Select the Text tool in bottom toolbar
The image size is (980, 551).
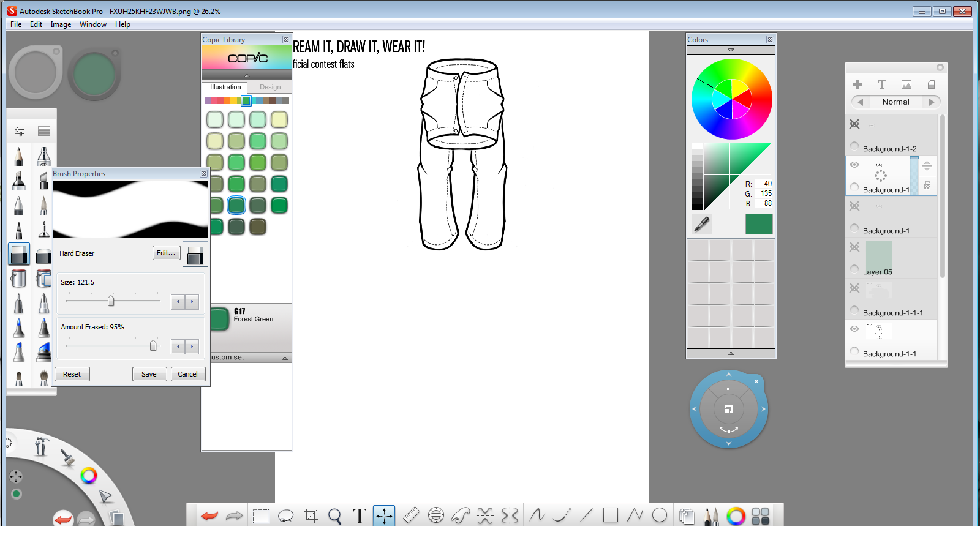click(360, 516)
